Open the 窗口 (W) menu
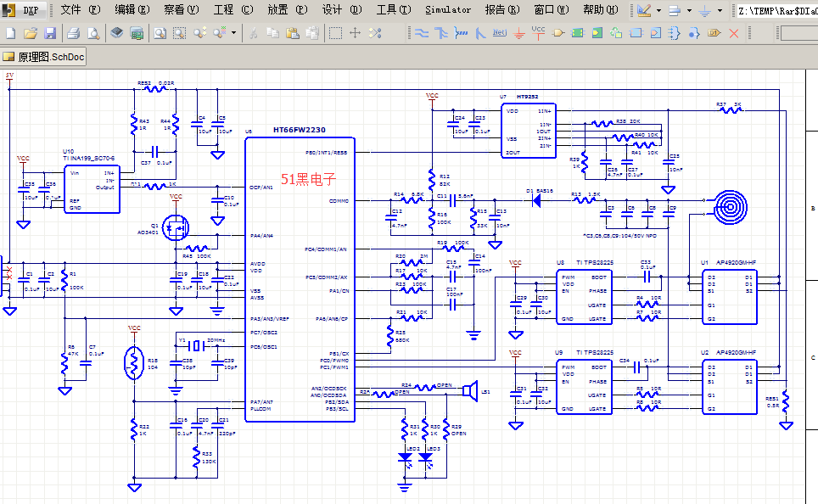Image resolution: width=818 pixels, height=504 pixels. (x=552, y=10)
